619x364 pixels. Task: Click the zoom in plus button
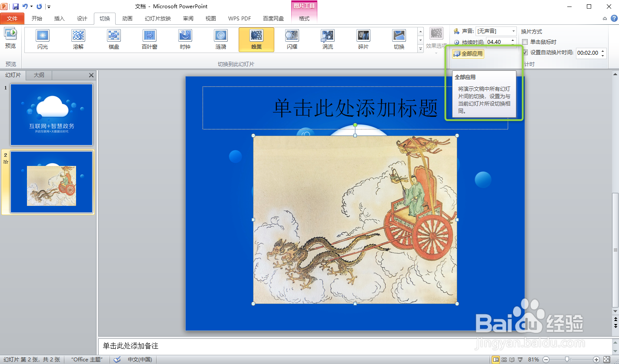(x=596, y=360)
